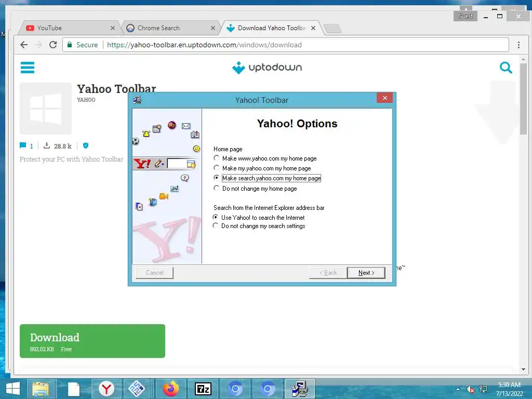Click the page scroll down arrow
532x399 pixels.
click(523, 369)
